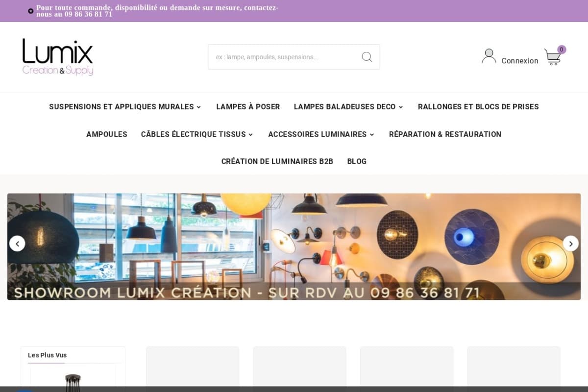
Task: Click the top contact announcement text
Action: click(157, 11)
